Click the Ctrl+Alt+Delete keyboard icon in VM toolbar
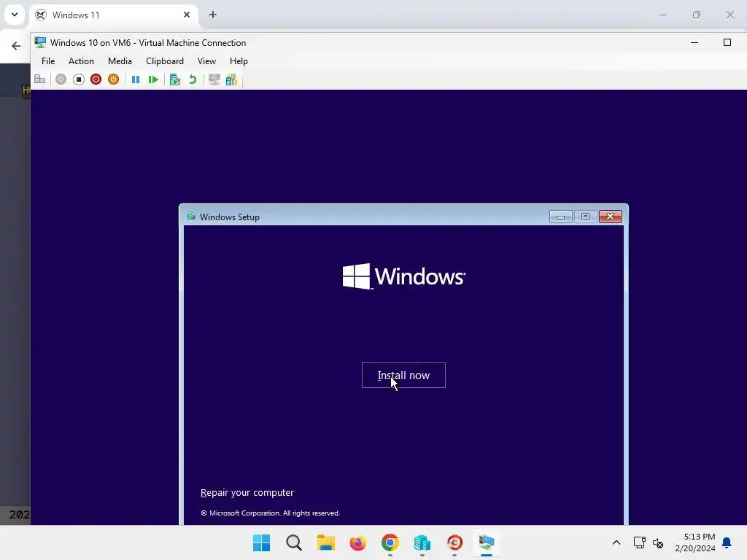Image resolution: width=747 pixels, height=560 pixels. pyautogui.click(x=40, y=79)
